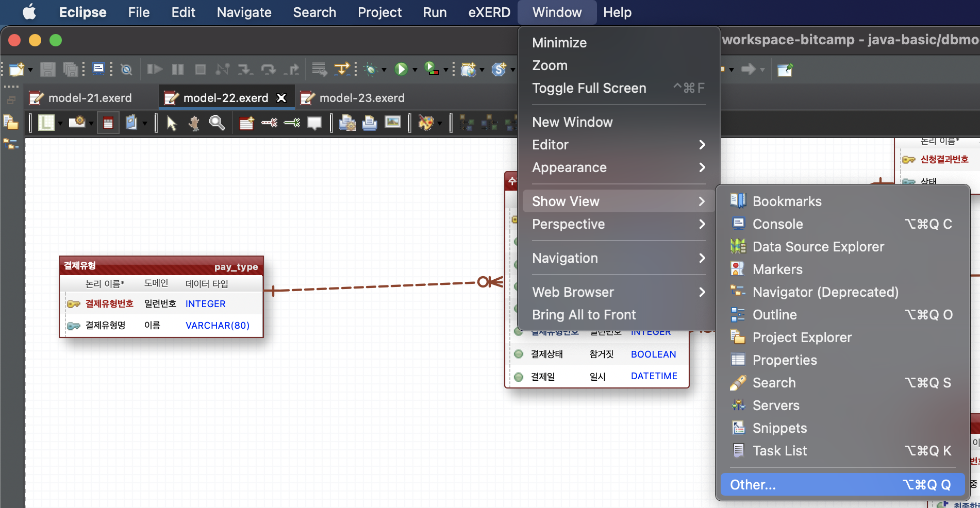Choose New Window from Window menu

point(619,122)
